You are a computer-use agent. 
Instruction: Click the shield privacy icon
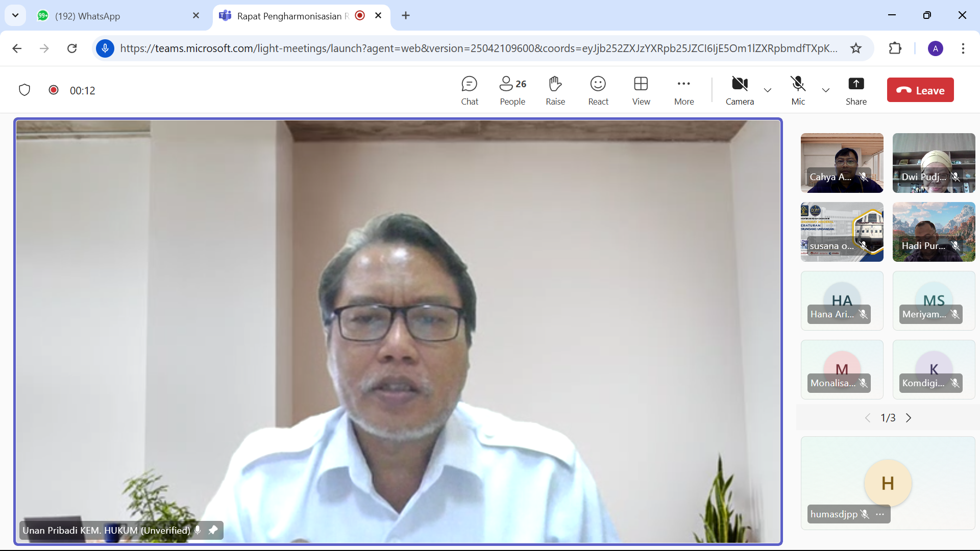(x=24, y=90)
